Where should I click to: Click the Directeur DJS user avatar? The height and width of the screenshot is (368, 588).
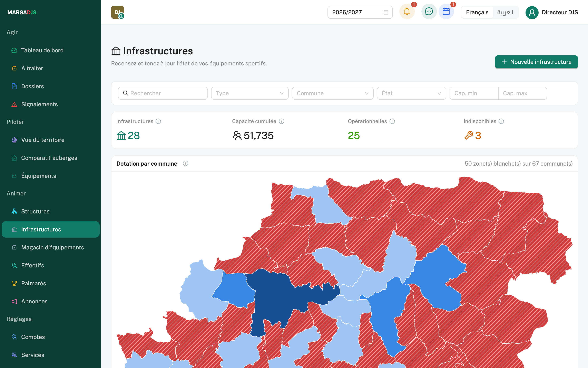(532, 12)
